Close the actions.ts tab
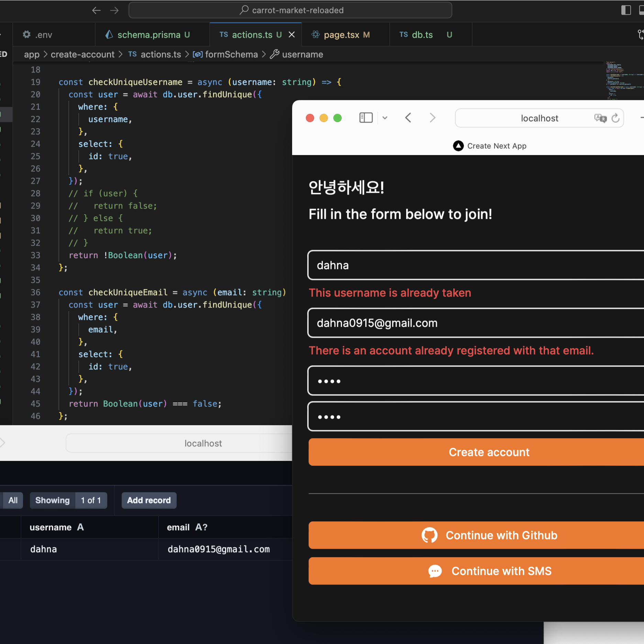Viewport: 644px width, 644px height. tap(292, 35)
